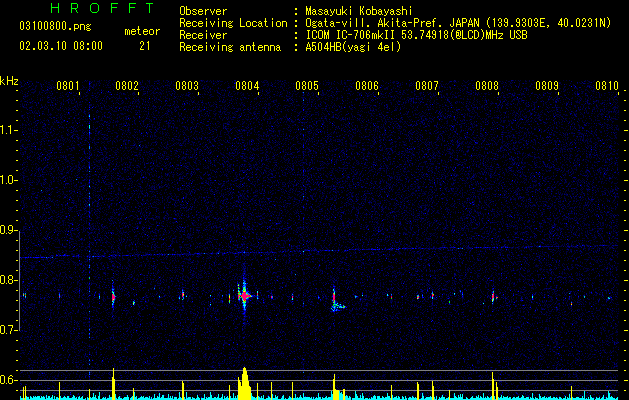Click the tallest yellow intensity peak near 0804
Viewport: 629px width, 400px height.
click(x=244, y=383)
